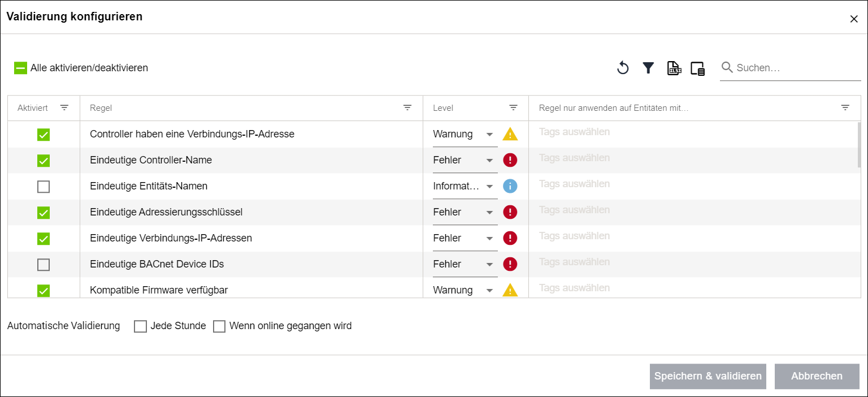Screen dimensions: 868x397
Task: Click the magnifier icon in search field
Action: 727,68
